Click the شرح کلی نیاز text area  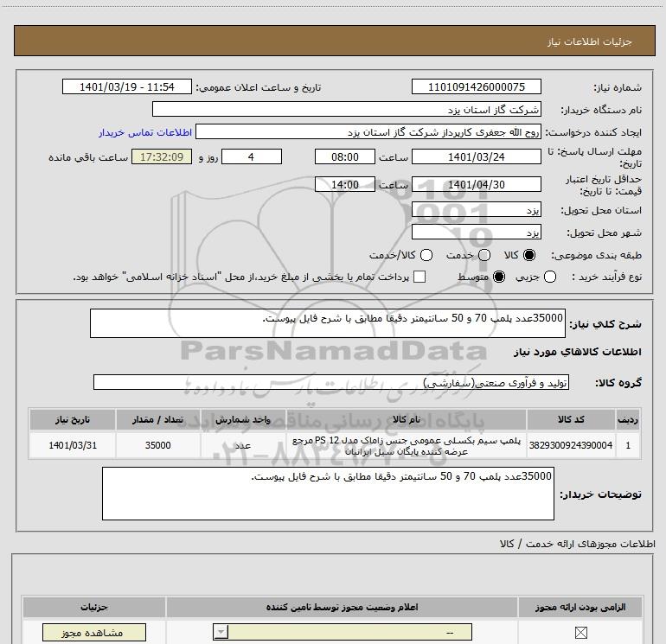328,323
